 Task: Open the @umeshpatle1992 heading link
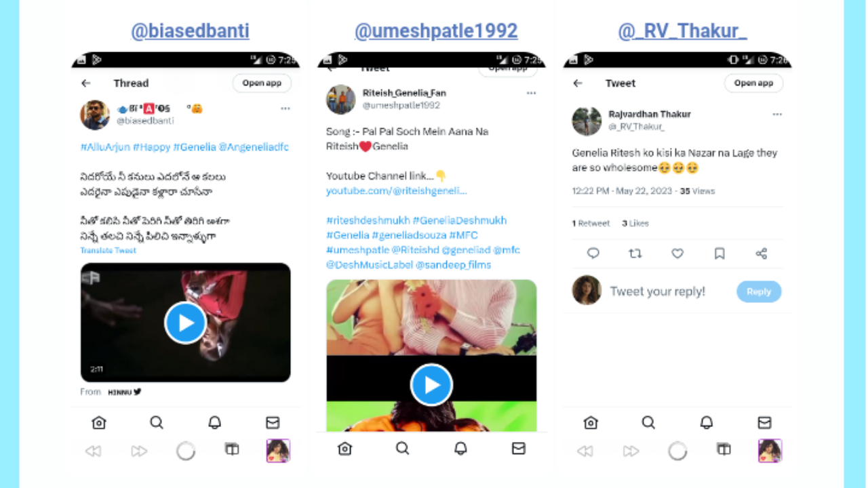point(436,30)
